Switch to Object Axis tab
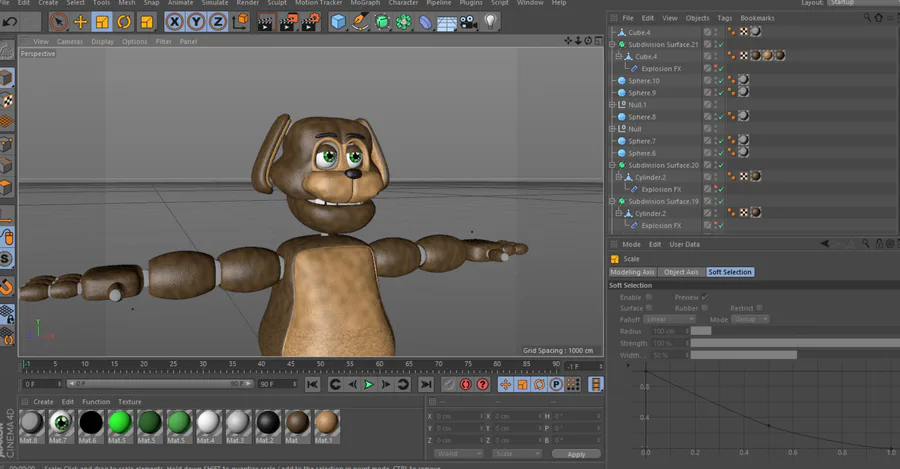Viewport: 900px width, 469px height. pos(681,272)
